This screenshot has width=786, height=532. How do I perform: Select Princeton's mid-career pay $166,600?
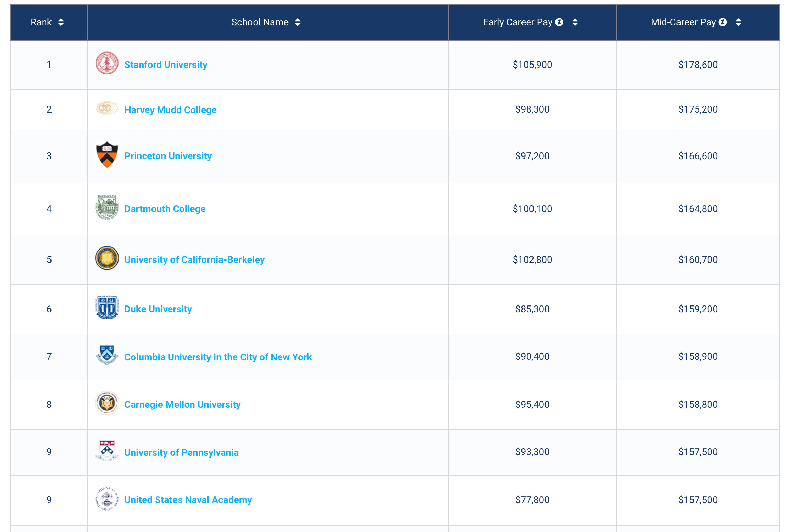click(698, 156)
